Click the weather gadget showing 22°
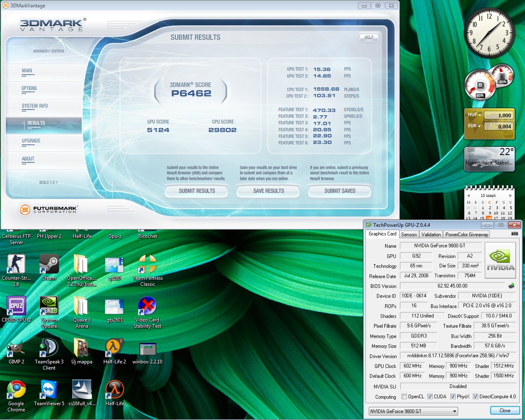Image resolution: width=525 pixels, height=420 pixels. 489,160
